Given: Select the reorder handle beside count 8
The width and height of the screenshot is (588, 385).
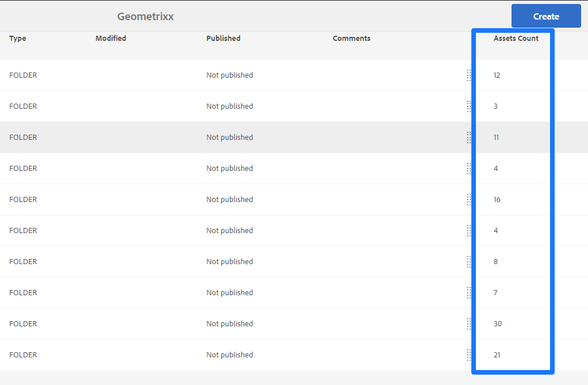Looking at the screenshot, I should click(x=469, y=262).
